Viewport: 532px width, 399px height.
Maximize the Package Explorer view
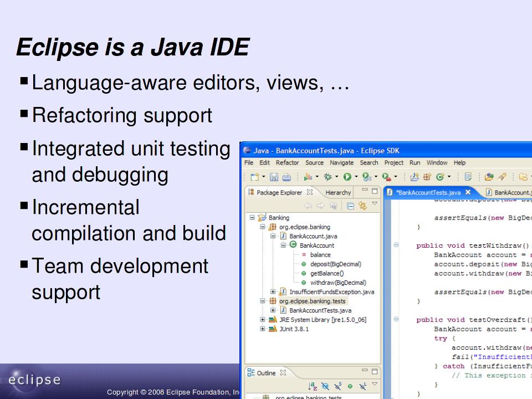(x=375, y=191)
